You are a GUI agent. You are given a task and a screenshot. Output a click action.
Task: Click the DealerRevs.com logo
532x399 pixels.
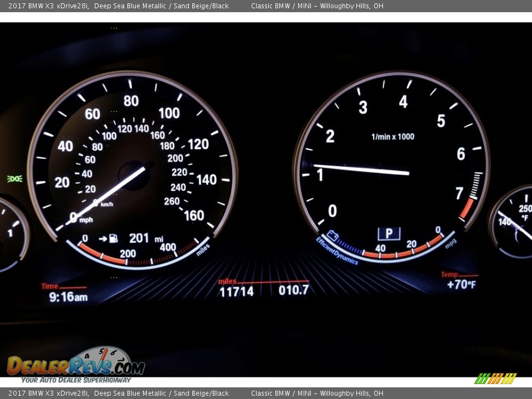pyautogui.click(x=76, y=365)
